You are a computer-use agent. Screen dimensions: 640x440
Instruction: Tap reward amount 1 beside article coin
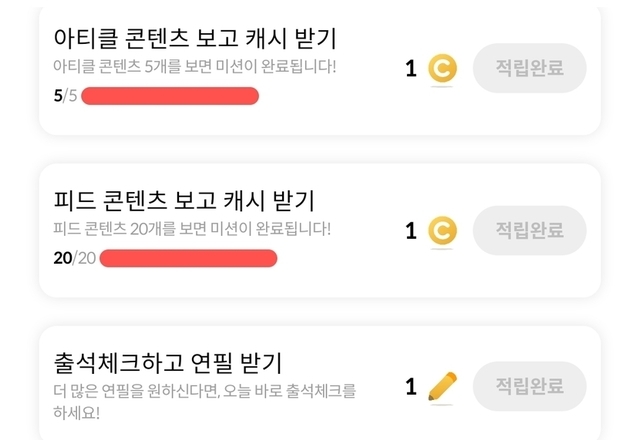pyautogui.click(x=410, y=69)
